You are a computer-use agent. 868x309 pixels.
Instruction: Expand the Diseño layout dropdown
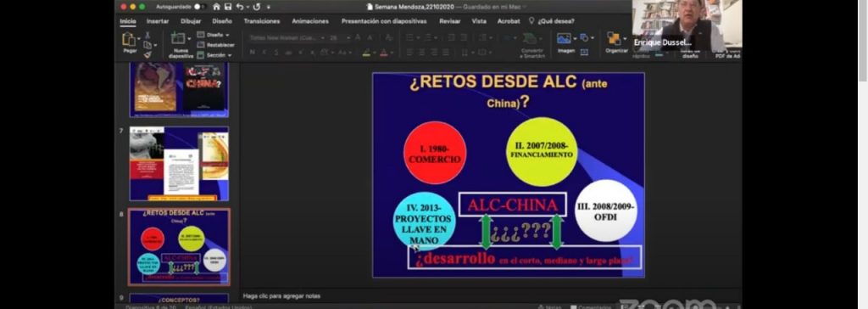point(213,35)
